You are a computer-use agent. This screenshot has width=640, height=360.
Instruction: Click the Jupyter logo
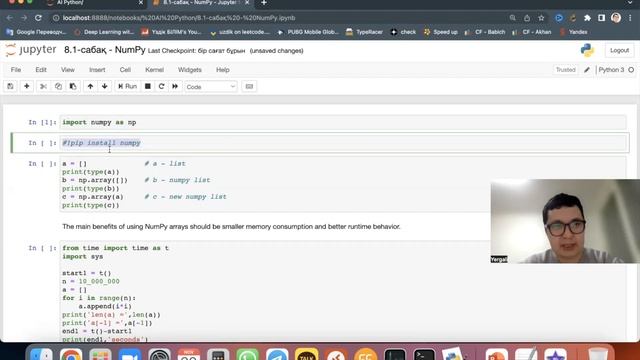click(31, 50)
